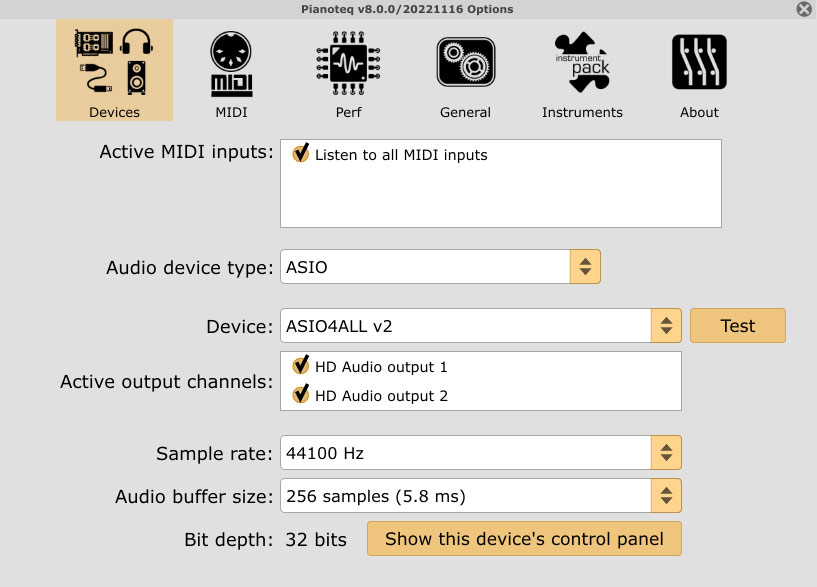This screenshot has width=817, height=587.
Task: Click the "Bit depth:" label
Action: coord(229,540)
